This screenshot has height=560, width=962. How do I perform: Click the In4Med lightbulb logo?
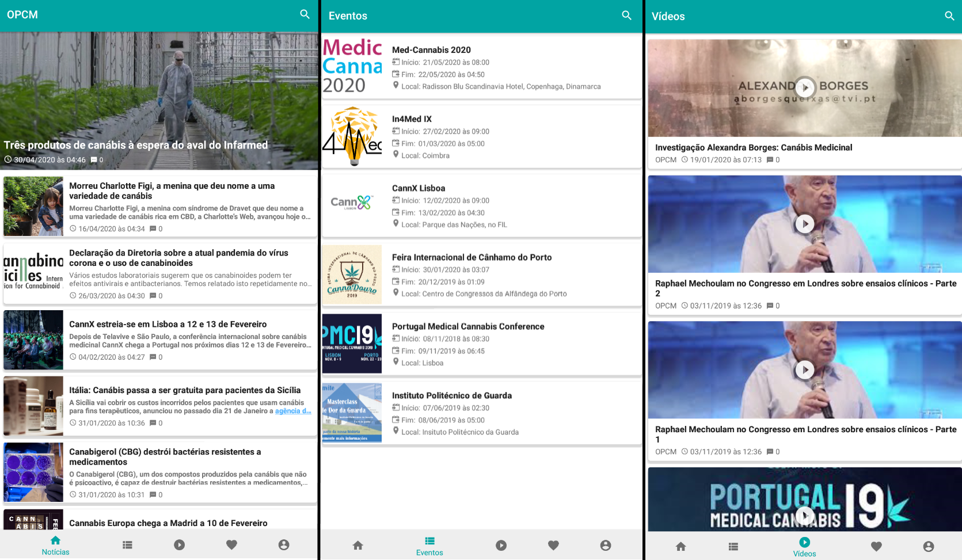tap(352, 136)
